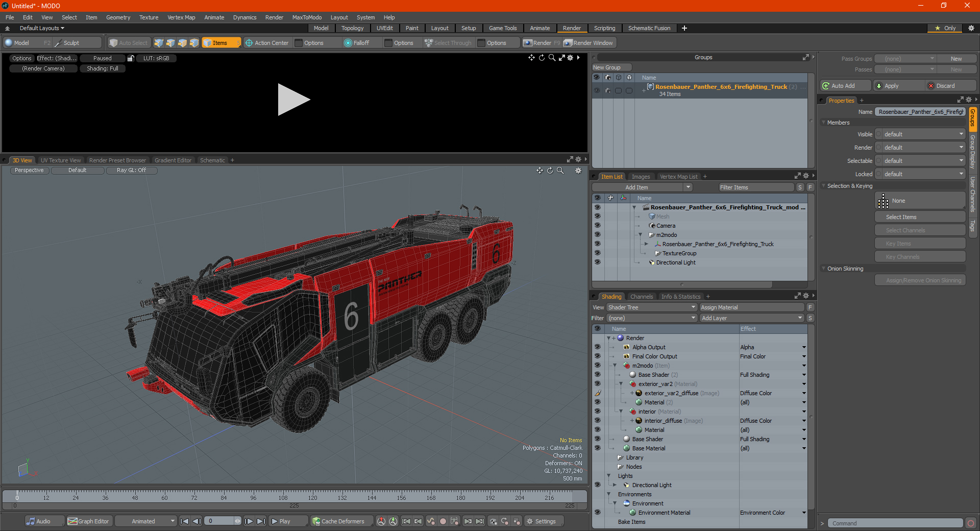Click the Auto Add button
This screenshot has width=980, height=531.
click(x=845, y=86)
